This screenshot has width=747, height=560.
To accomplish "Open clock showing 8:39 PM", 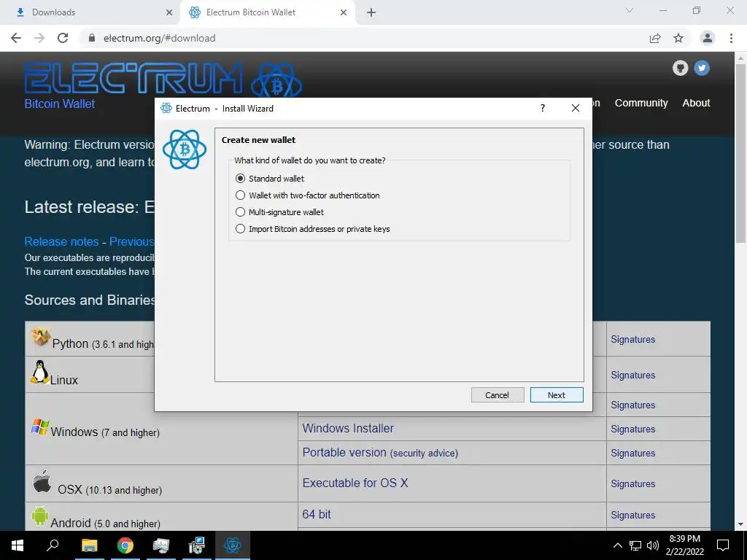I will [684, 545].
